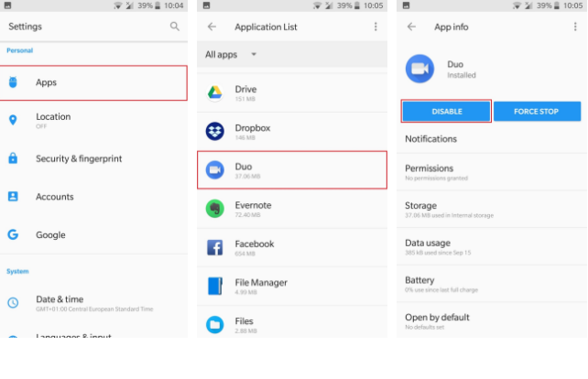Tap the Google G icon
The image size is (588, 379).
[x=13, y=234]
